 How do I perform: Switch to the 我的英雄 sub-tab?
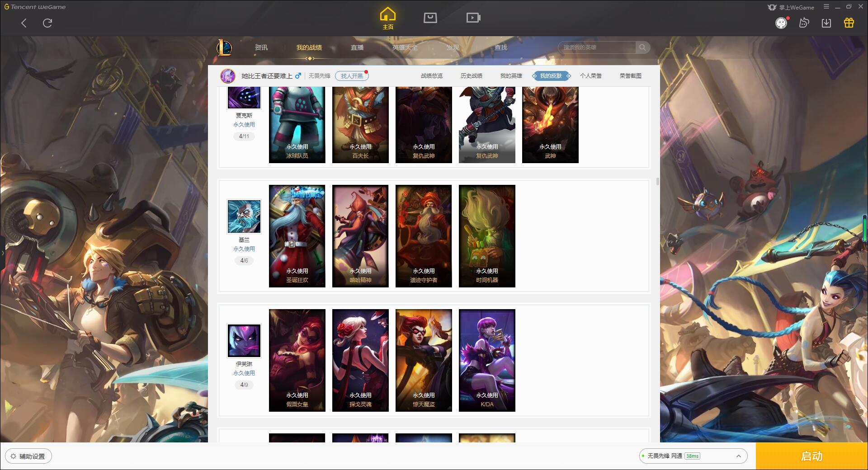tap(511, 76)
